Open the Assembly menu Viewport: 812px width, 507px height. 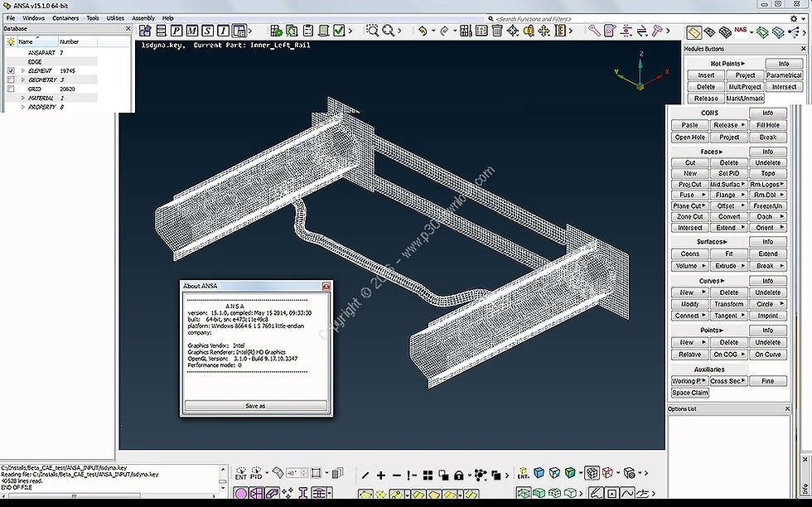143,18
